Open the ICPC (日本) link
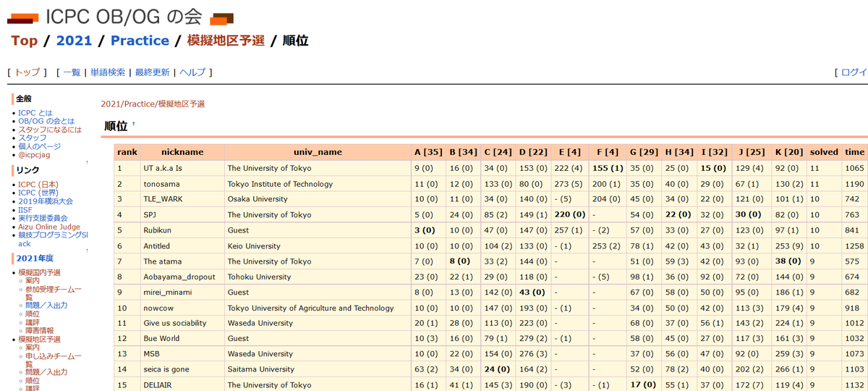This screenshot has width=868, height=391. point(38,185)
